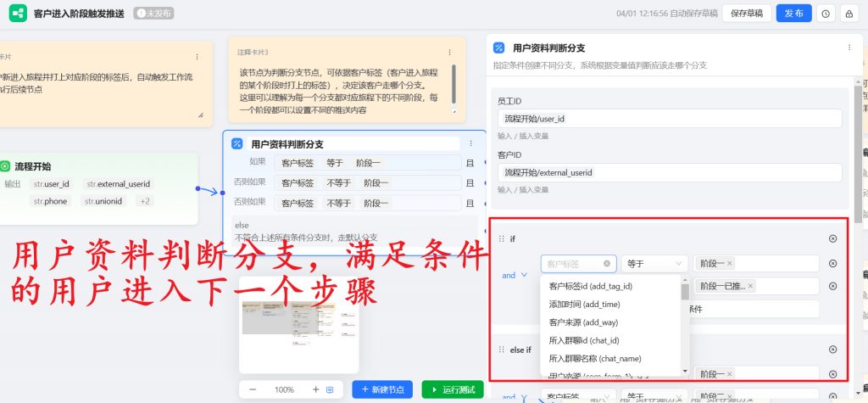The height and width of the screenshot is (403, 868).
Task: Select 客户来源 (add_way) option
Action: 583,322
